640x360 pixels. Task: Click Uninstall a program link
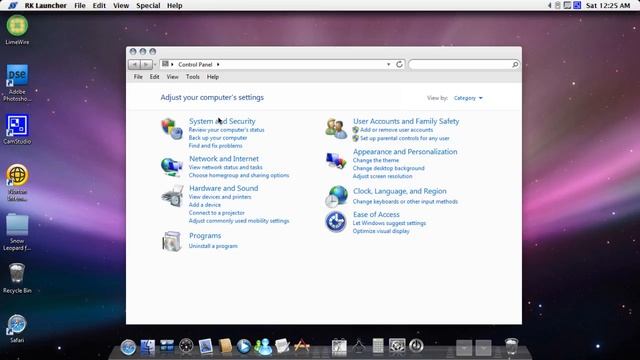213,246
